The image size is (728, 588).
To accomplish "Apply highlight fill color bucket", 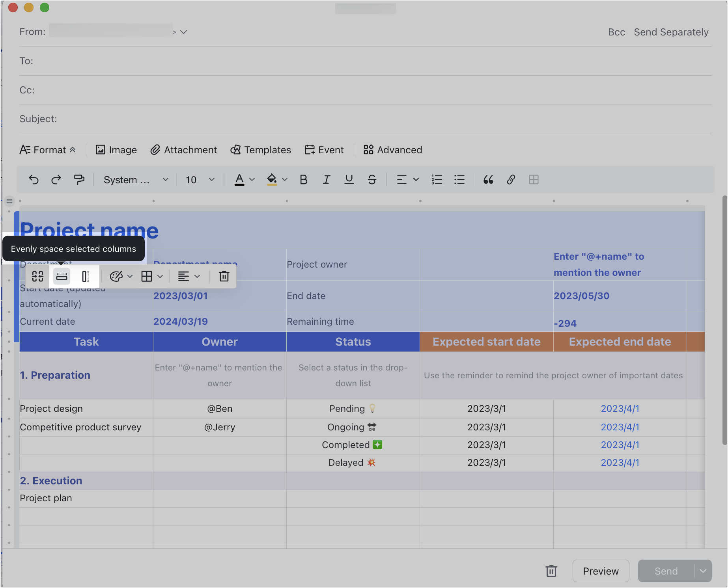I will click(x=272, y=180).
